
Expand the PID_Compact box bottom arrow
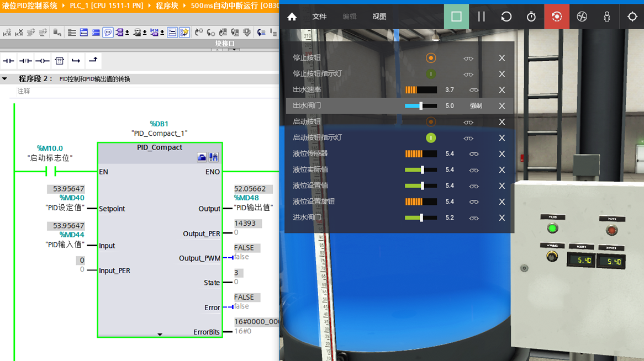click(160, 334)
